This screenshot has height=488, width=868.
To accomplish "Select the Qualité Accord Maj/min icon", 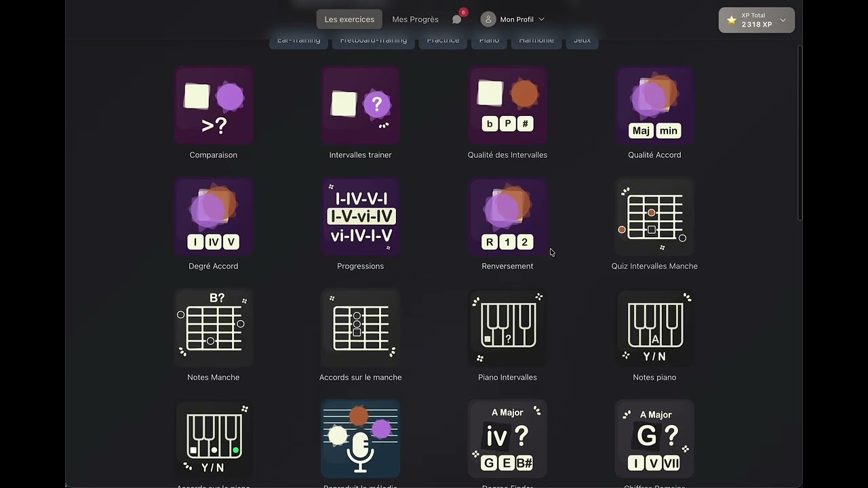I will pyautogui.click(x=654, y=106).
